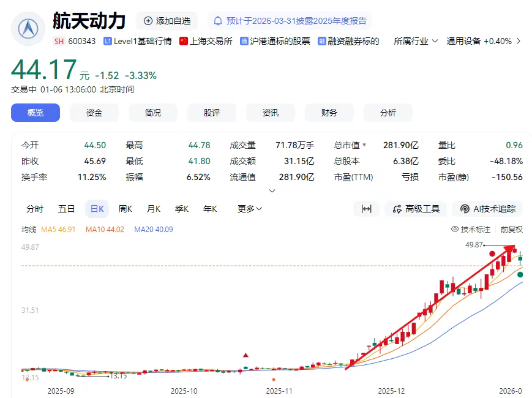The image size is (532, 398).
Task: Expand more quote data chevron
Action: tap(272, 190)
